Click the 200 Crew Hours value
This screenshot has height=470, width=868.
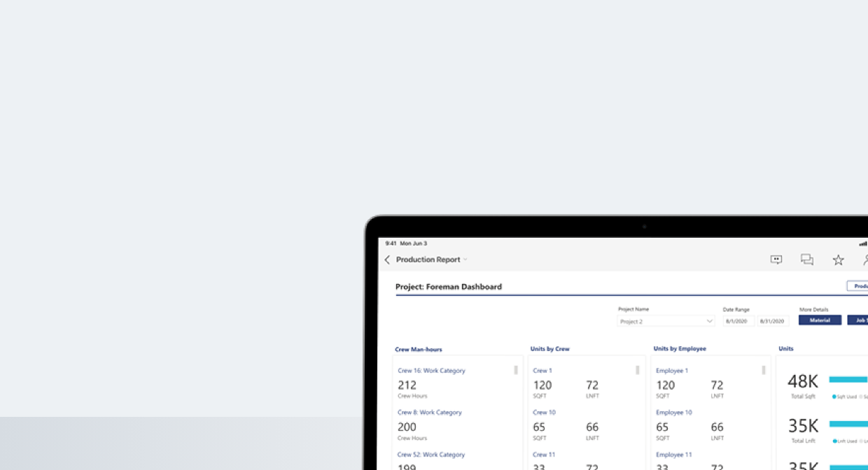407,427
